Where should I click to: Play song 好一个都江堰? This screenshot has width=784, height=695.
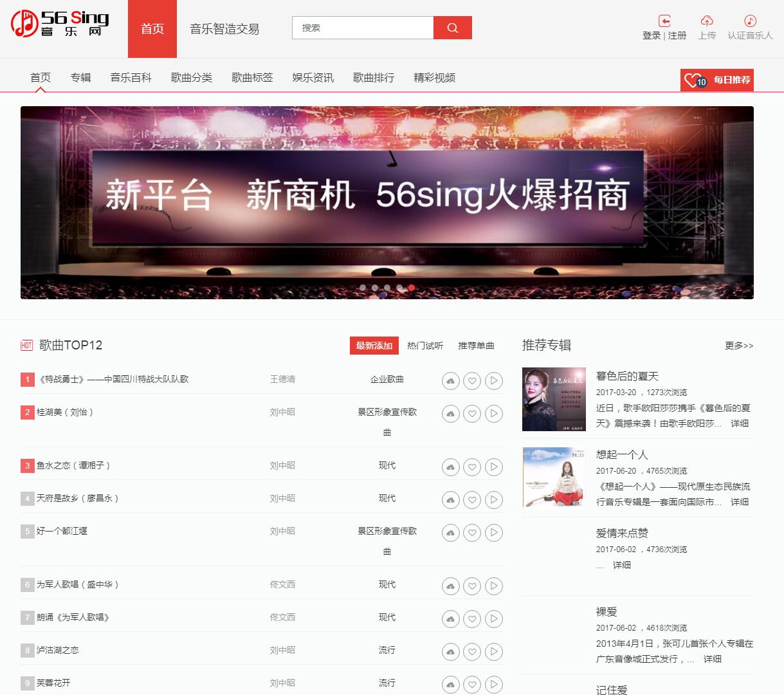[x=493, y=533]
